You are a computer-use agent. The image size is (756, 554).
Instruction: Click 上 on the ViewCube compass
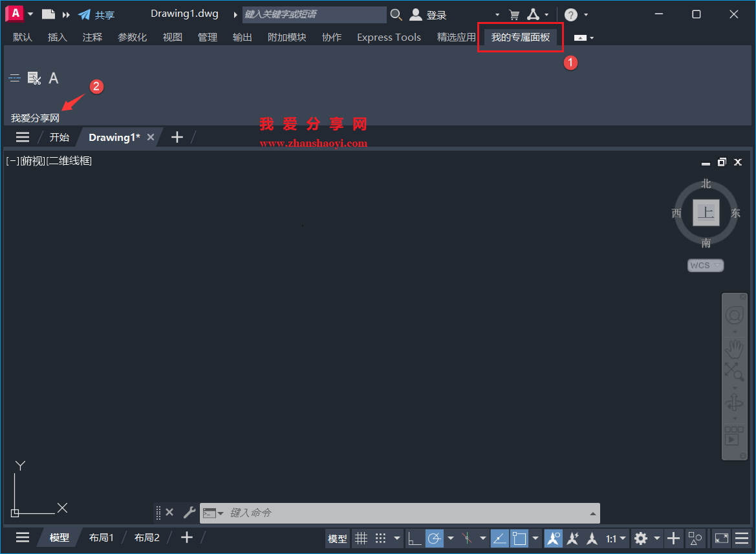coord(706,213)
